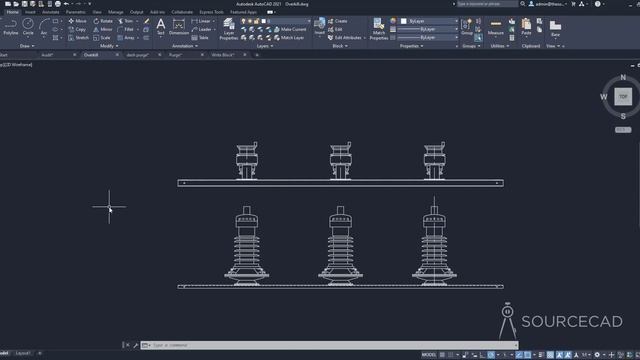Click the Dimension tool
640x360 pixels.
(x=179, y=27)
